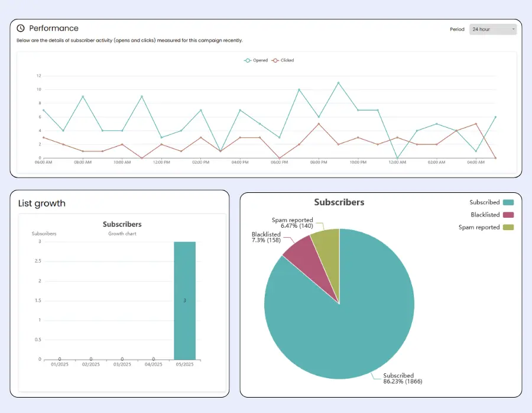
Task: Select the 05/2025 bar in growth chart
Action: tap(184, 300)
